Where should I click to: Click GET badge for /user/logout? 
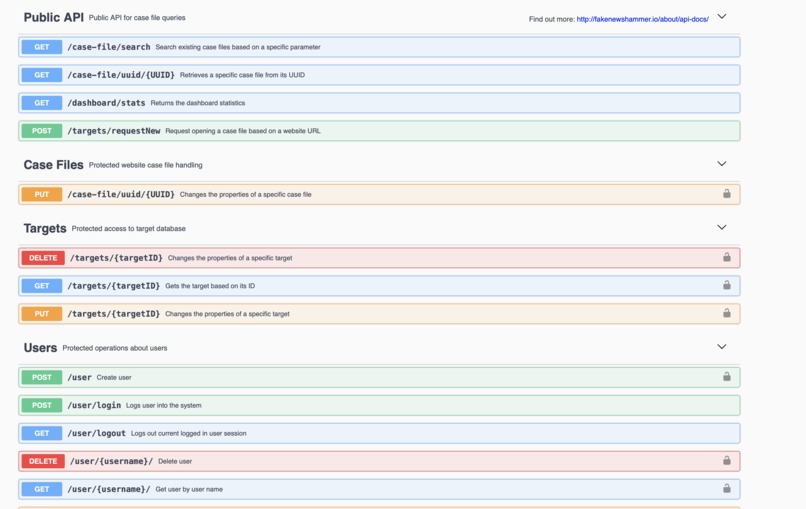coord(42,433)
